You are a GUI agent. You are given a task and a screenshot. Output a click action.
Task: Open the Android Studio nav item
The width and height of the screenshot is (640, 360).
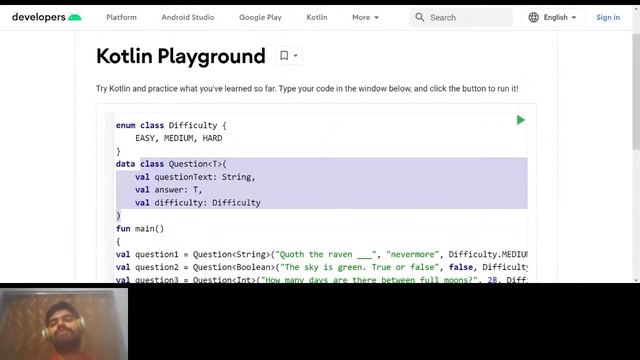pyautogui.click(x=188, y=17)
